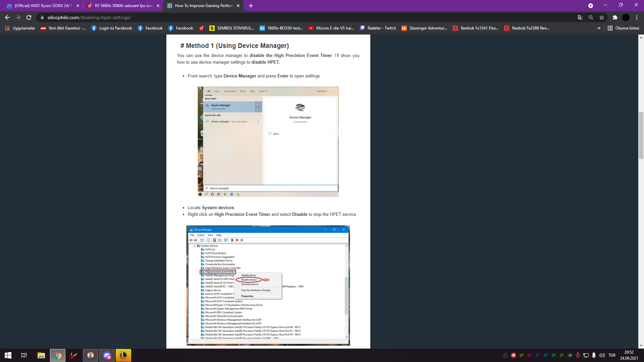This screenshot has width=644, height=362.
Task: Click the translate page icon
Action: tap(580, 17)
